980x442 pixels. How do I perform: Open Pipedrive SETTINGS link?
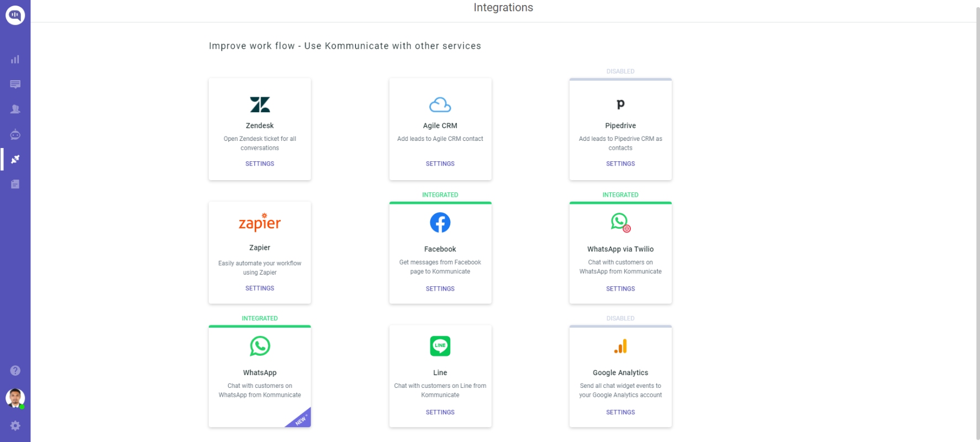click(620, 164)
